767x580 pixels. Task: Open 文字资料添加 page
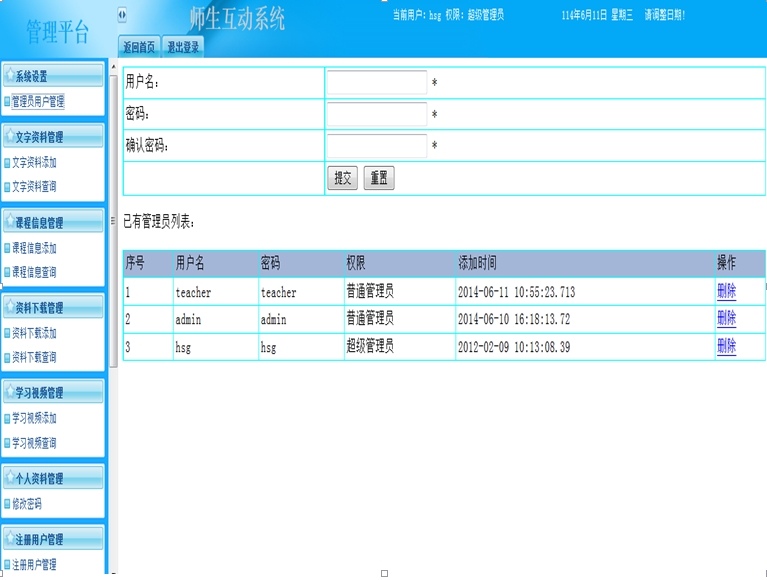point(34,162)
